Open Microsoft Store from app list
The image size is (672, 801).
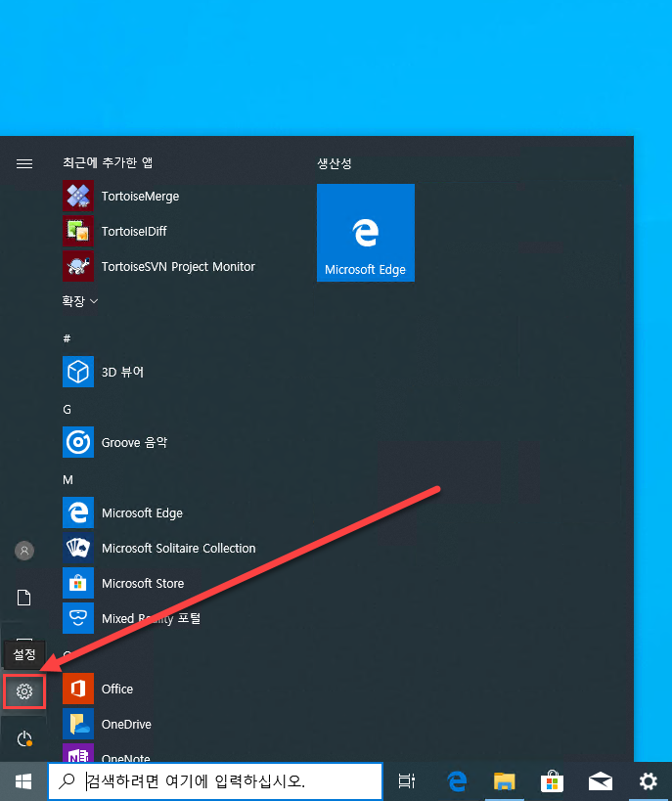123,583
